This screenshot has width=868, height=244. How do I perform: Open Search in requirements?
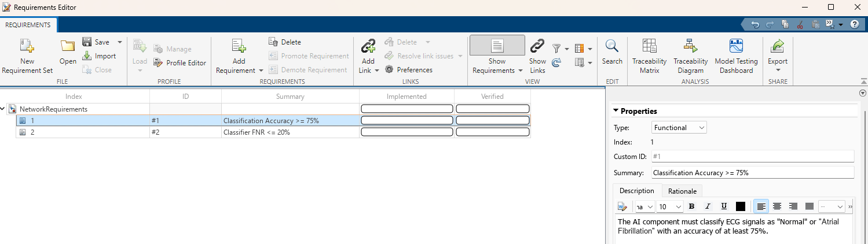click(x=612, y=52)
